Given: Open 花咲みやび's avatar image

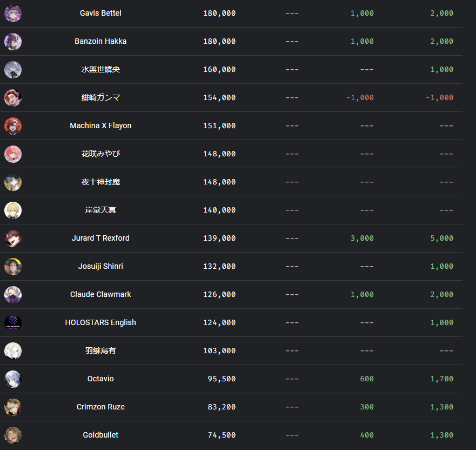Looking at the screenshot, I should tap(13, 154).
